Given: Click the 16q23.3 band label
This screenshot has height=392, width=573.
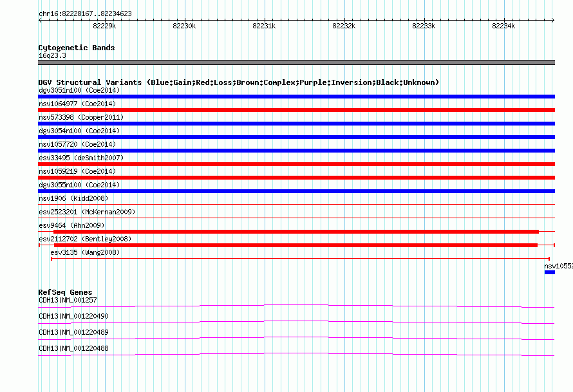Looking at the screenshot, I should coord(52,55).
